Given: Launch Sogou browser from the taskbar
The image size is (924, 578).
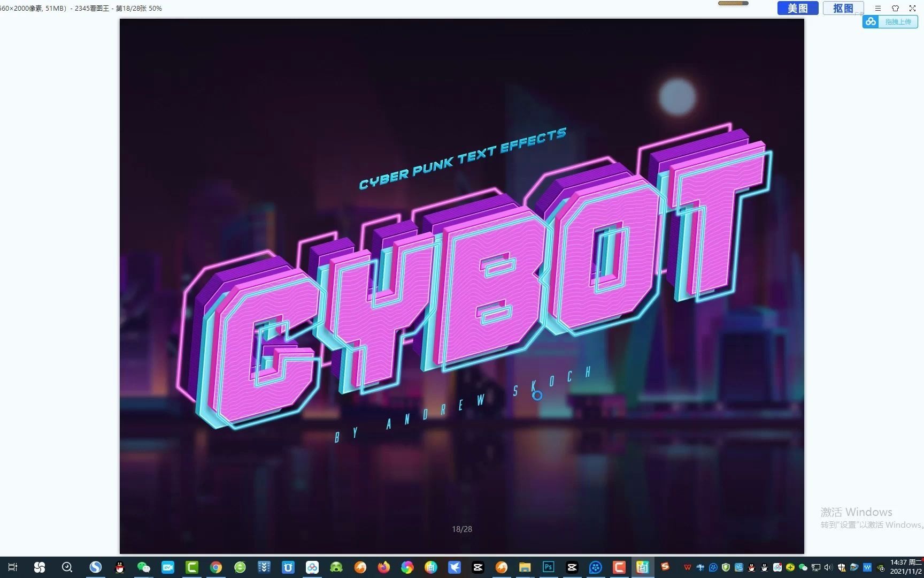Looking at the screenshot, I should tap(95, 567).
